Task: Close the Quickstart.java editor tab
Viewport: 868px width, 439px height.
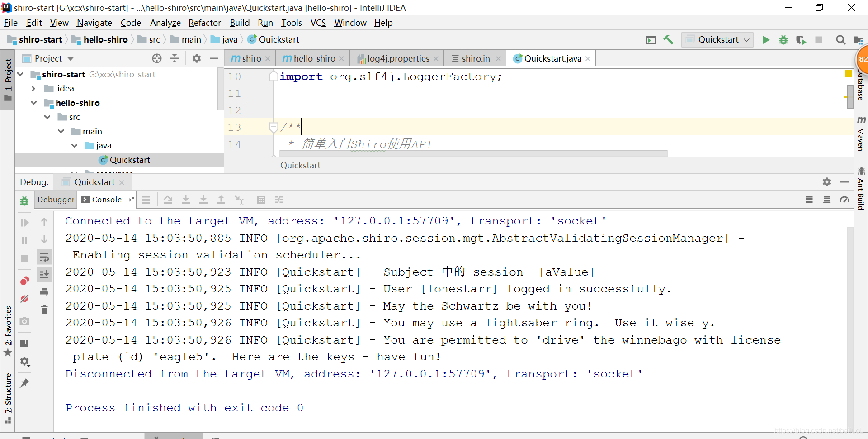Action: (588, 59)
